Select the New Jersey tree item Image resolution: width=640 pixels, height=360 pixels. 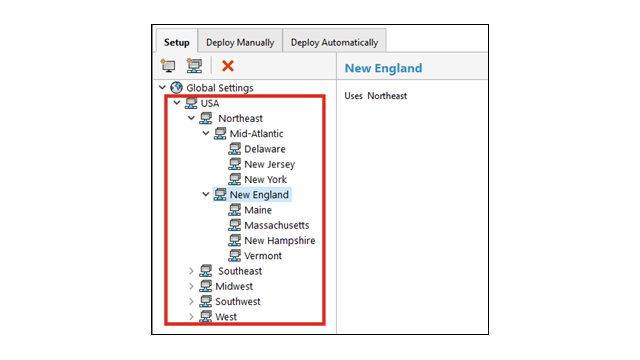pyautogui.click(x=269, y=164)
